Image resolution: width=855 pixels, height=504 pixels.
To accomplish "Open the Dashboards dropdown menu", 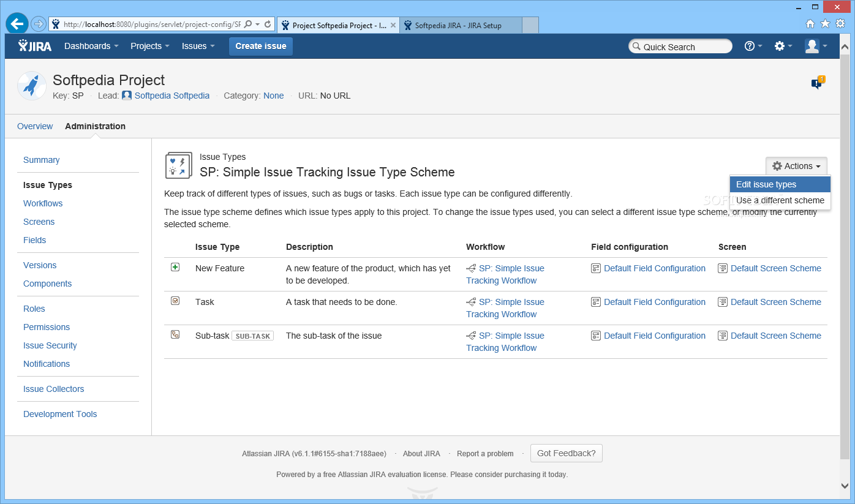I will point(91,46).
